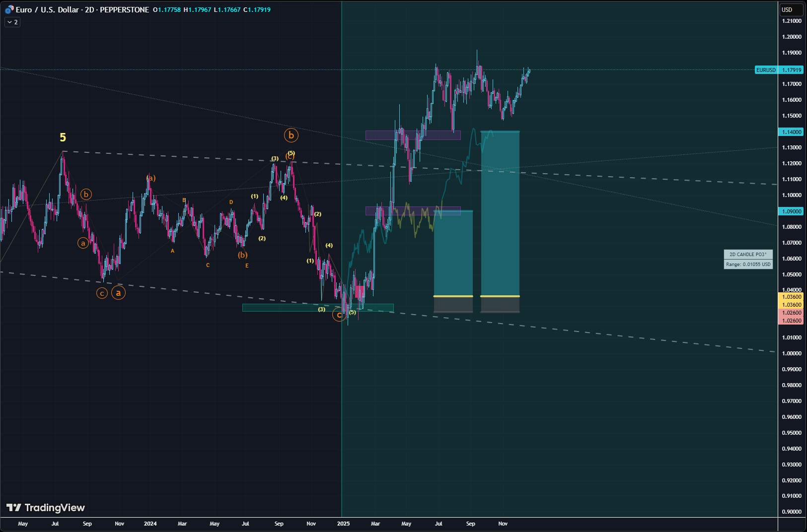
Task: Click the 2D CANDLE PO3 label
Action: (x=748, y=254)
